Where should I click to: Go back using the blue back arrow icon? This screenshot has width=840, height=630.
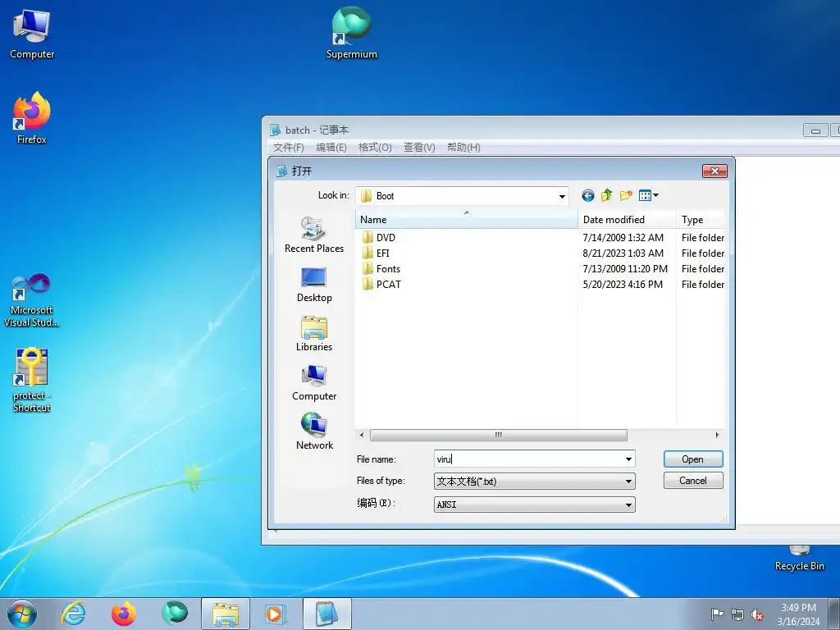point(587,195)
